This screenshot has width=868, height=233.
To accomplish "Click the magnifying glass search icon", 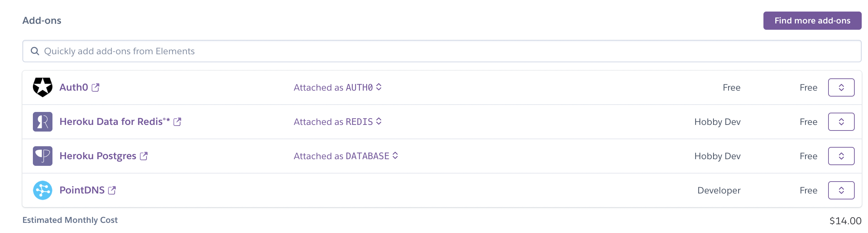I will (35, 51).
